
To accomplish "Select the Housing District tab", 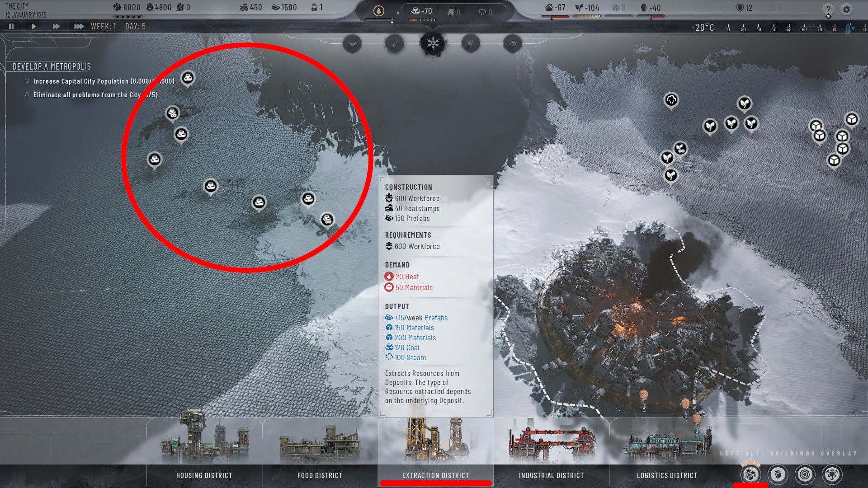I will (202, 474).
